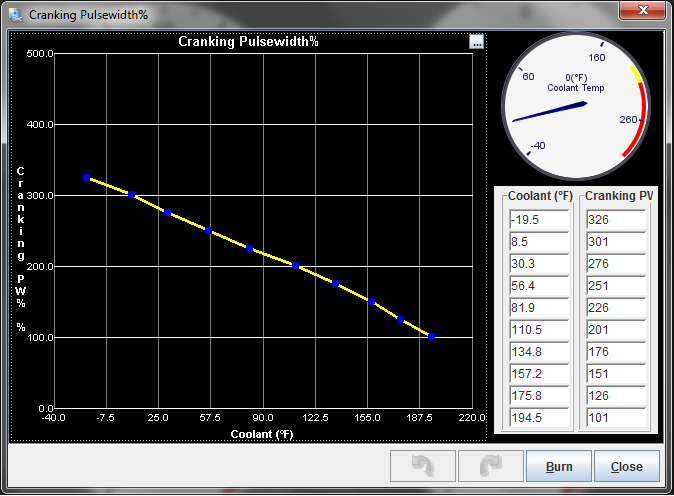This screenshot has height=496, width=674.
Task: Select the Cranking PW field showing 201
Action: click(616, 330)
